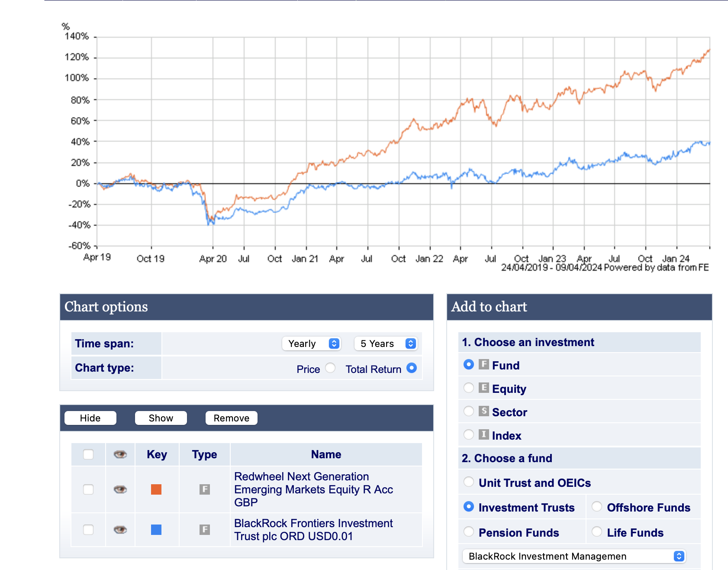
Task: Click the Type column header
Action: tap(205, 454)
